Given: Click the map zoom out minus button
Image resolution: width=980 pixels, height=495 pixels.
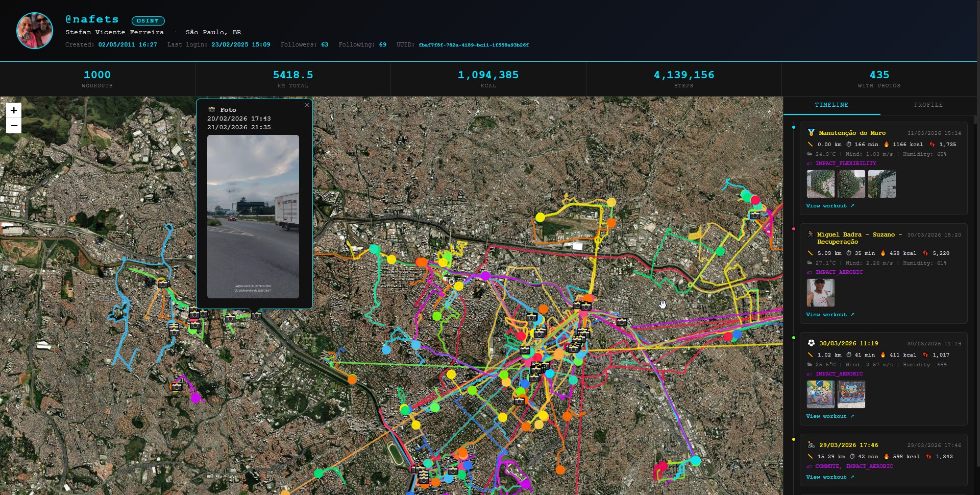Looking at the screenshot, I should (x=14, y=126).
